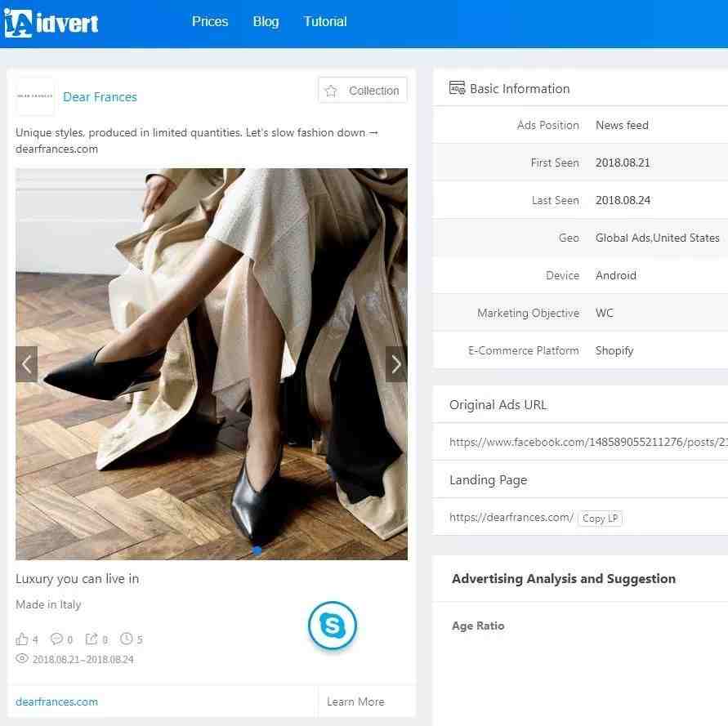Image resolution: width=728 pixels, height=726 pixels.
Task: Click the Dear Frances logo thumbnail
Action: 35,96
